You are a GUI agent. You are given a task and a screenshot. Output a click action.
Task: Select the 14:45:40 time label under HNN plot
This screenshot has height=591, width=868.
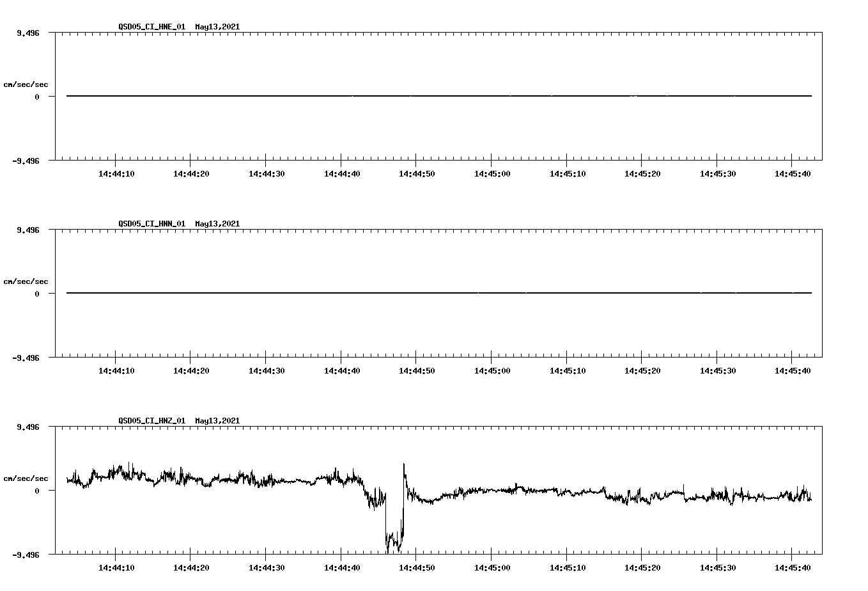[793, 371]
